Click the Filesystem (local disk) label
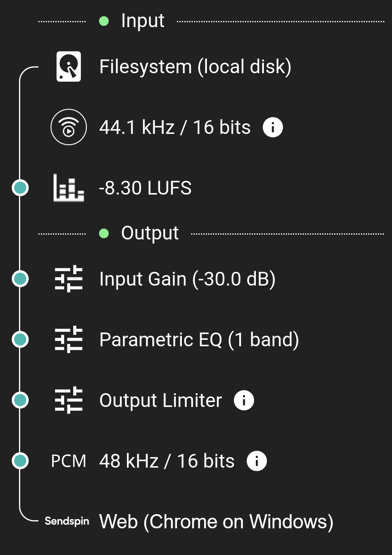Viewport: 392px width, 555px height. pyautogui.click(x=195, y=67)
